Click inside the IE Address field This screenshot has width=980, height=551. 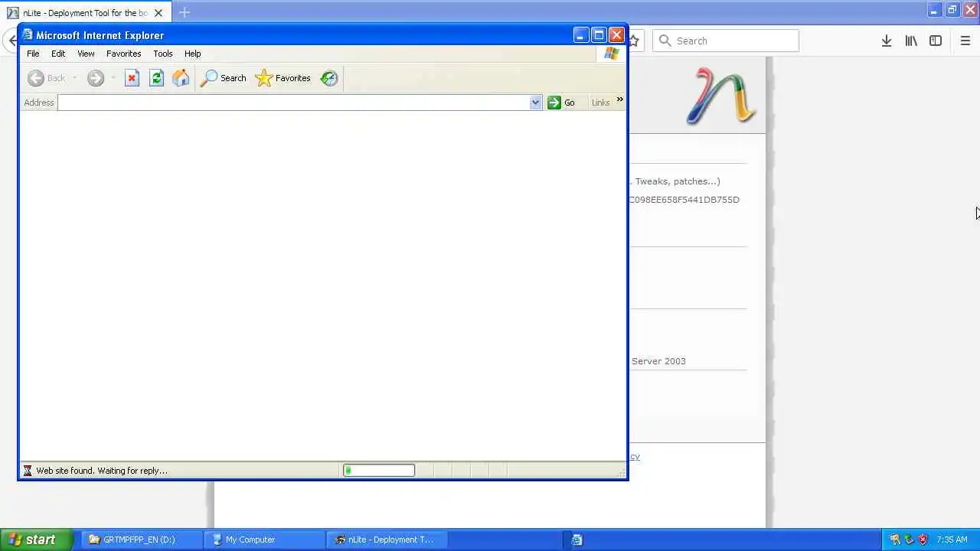click(x=294, y=103)
